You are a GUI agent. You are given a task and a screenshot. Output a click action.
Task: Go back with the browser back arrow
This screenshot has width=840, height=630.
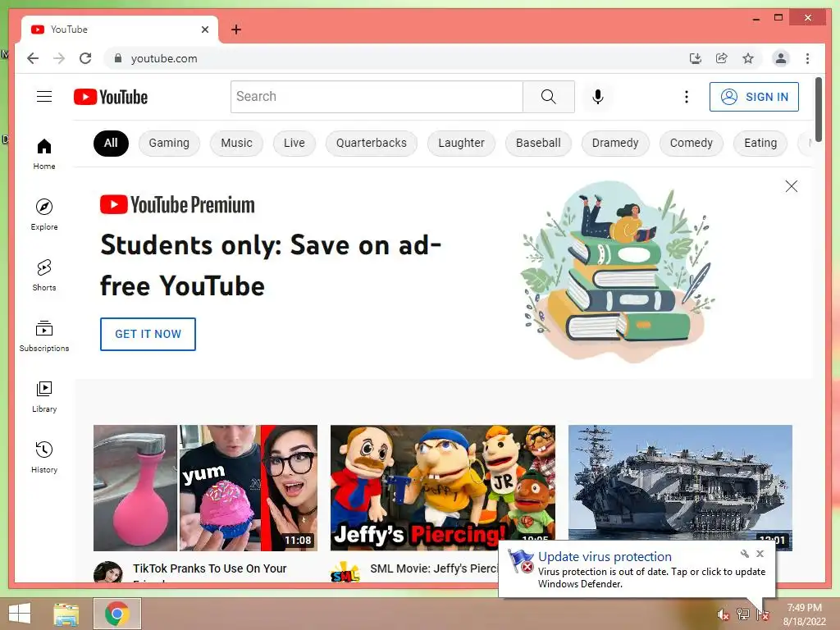[x=33, y=58]
